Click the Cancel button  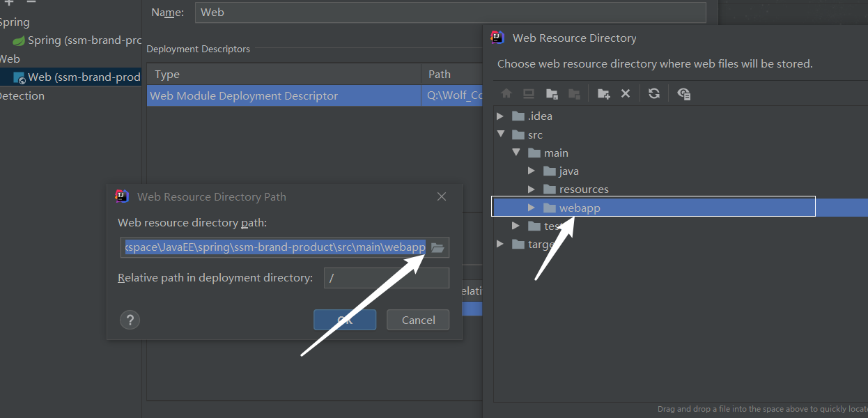click(418, 320)
